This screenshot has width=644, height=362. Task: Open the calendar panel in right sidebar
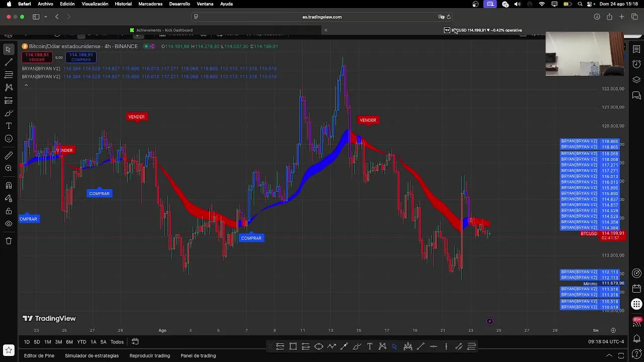coord(636,289)
